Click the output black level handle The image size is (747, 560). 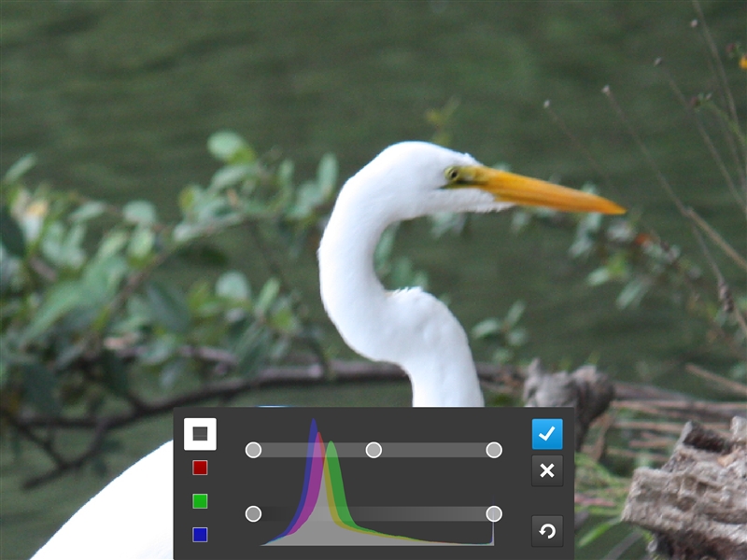point(253,514)
